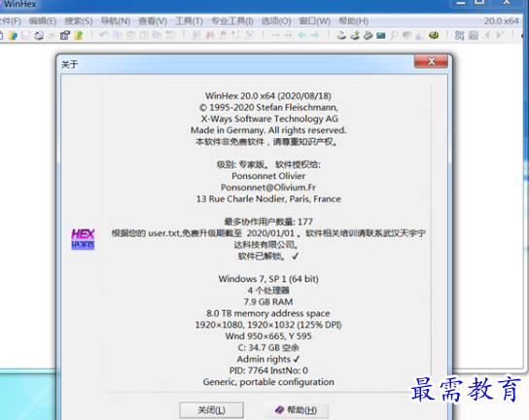Click the Find Text binoculars icon
The image size is (529, 420).
[x=196, y=35]
